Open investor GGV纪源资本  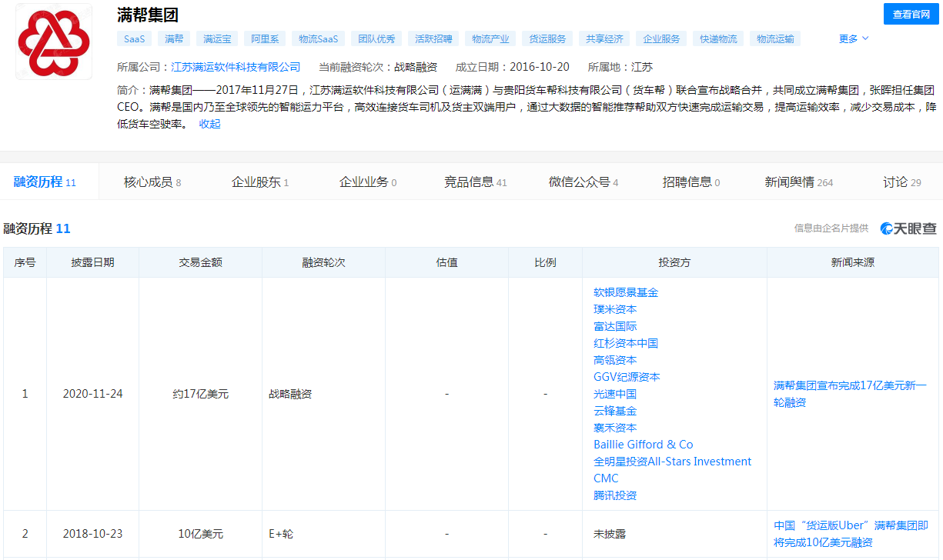[627, 377]
